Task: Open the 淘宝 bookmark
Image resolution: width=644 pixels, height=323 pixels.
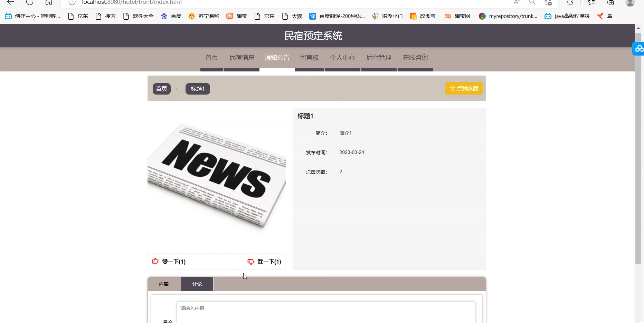Action: [x=237, y=16]
